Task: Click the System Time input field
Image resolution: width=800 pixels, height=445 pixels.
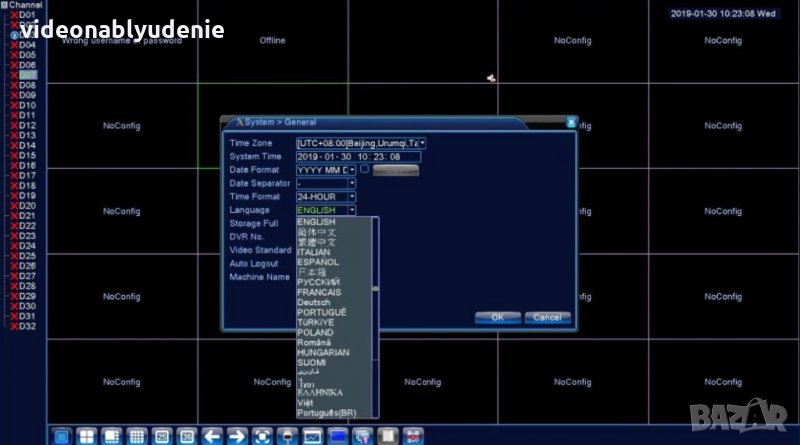Action: pos(358,156)
